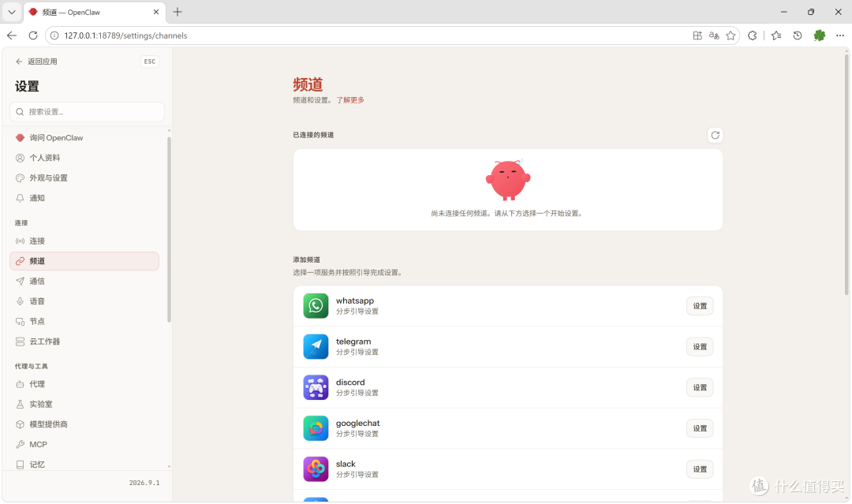852x504 pixels.
Task: Click the main page vertical scrollbar
Action: click(846, 174)
